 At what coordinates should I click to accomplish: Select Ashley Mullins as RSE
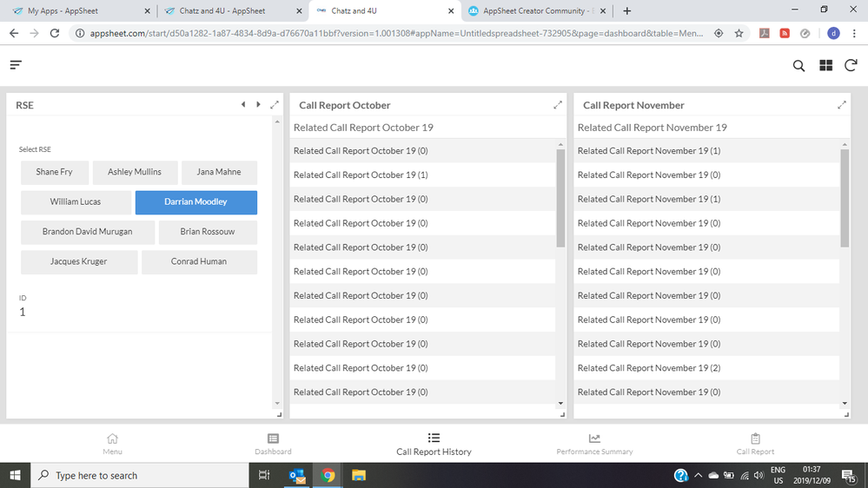[135, 172]
